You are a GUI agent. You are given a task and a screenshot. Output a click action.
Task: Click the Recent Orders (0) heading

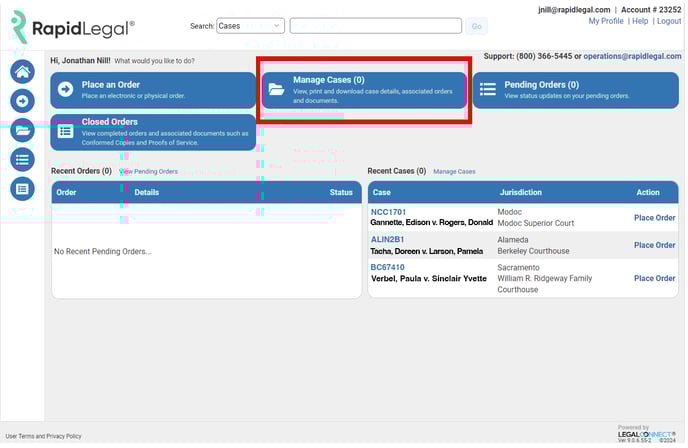[x=81, y=171]
